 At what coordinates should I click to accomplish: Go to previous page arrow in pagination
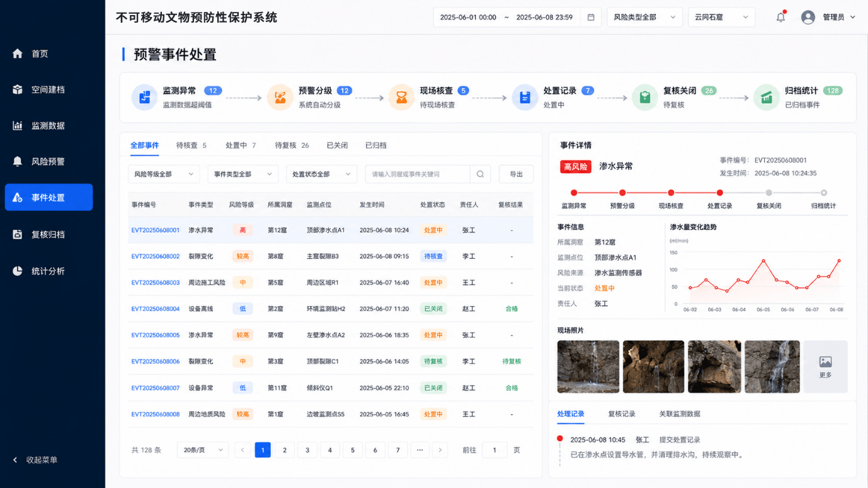243,450
